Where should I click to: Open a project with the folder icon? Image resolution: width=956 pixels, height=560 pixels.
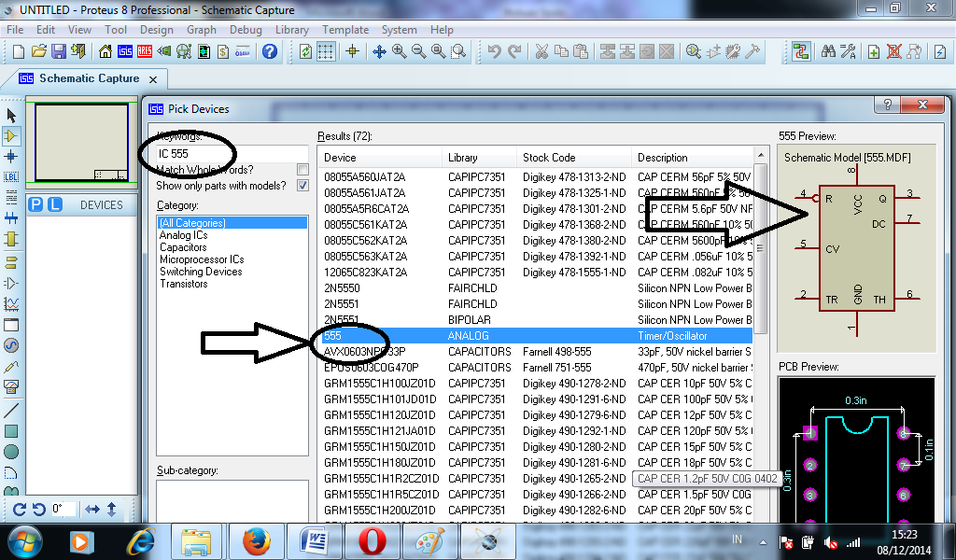[x=38, y=51]
